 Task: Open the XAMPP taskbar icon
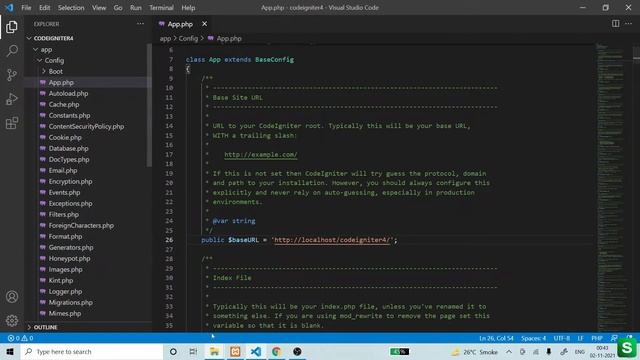[235, 351]
